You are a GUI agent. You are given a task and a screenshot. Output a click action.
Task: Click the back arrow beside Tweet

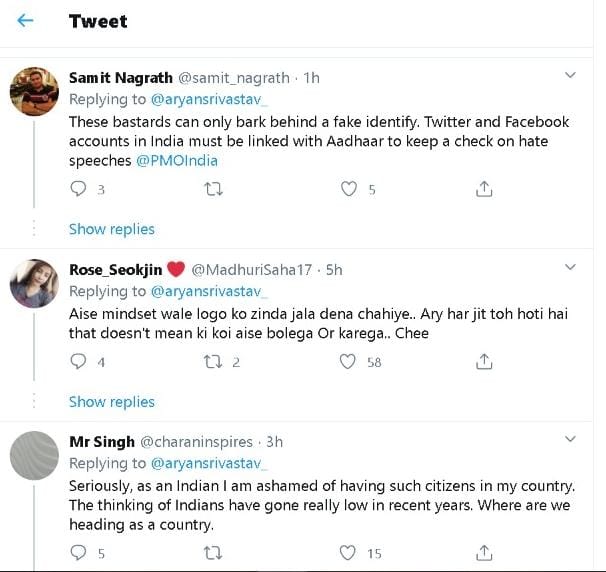pyautogui.click(x=26, y=21)
